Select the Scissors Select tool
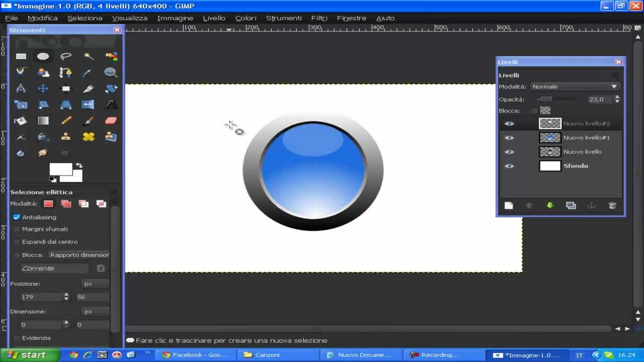The width and height of the screenshot is (644, 362). 21,72
